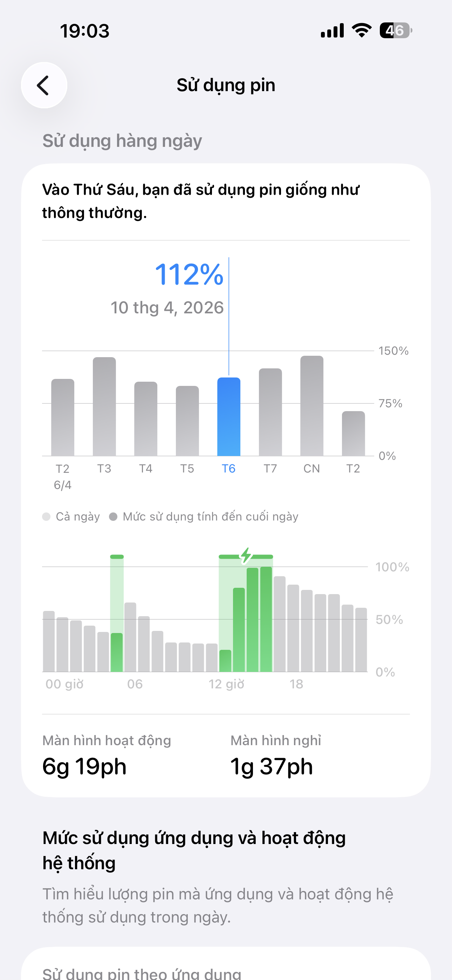452x980 pixels.
Task: Tap the "Mức sử dụng tính đến cuối ngày" legend dot
Action: pos(113,517)
